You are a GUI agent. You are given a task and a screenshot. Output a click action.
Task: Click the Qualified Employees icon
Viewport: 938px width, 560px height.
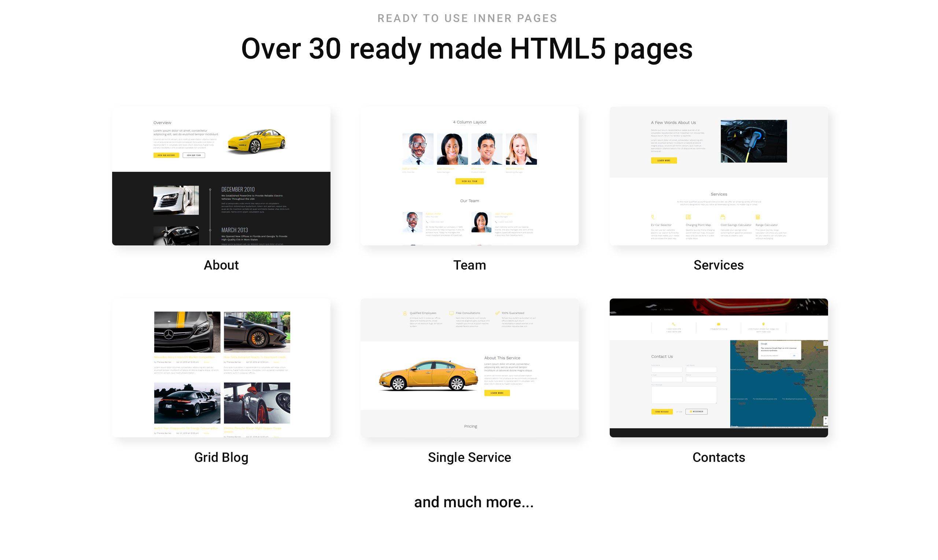click(x=405, y=313)
